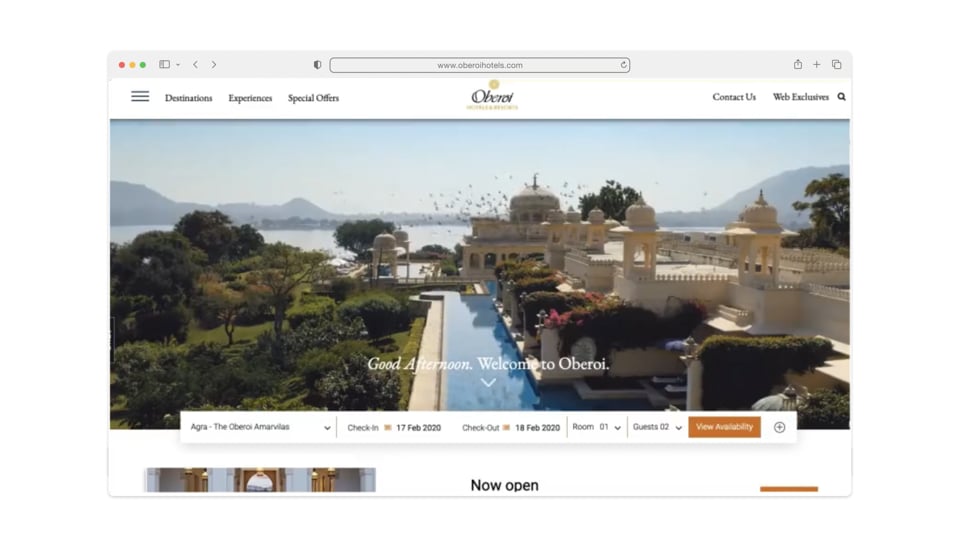Go forward with the browser forward arrow
This screenshot has width=960, height=540.
(214, 64)
